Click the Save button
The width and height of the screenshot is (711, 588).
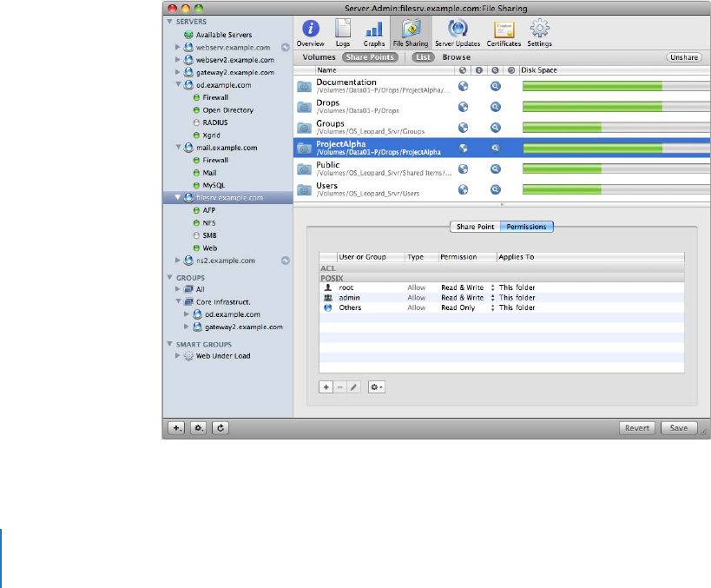click(x=679, y=428)
